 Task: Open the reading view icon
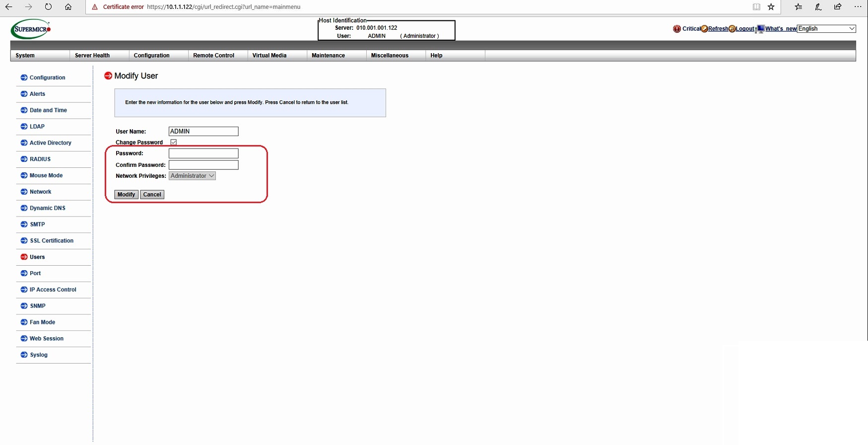(x=756, y=7)
